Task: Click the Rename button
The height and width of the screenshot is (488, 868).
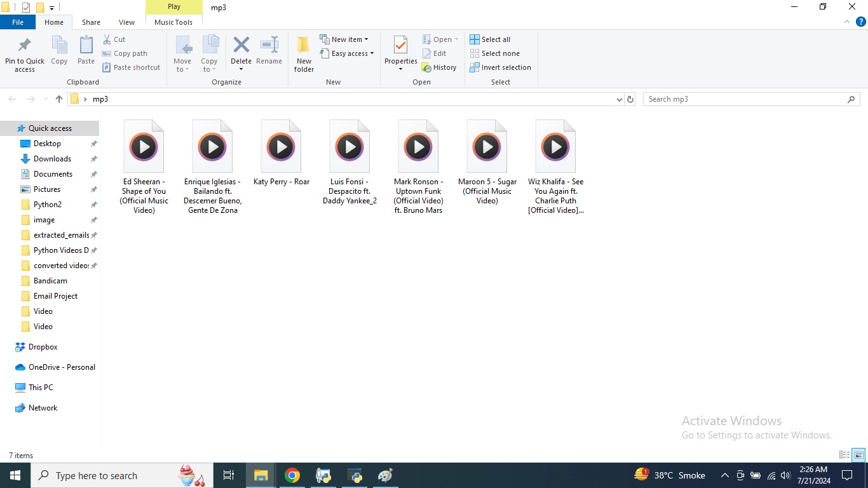Action: [x=269, y=51]
